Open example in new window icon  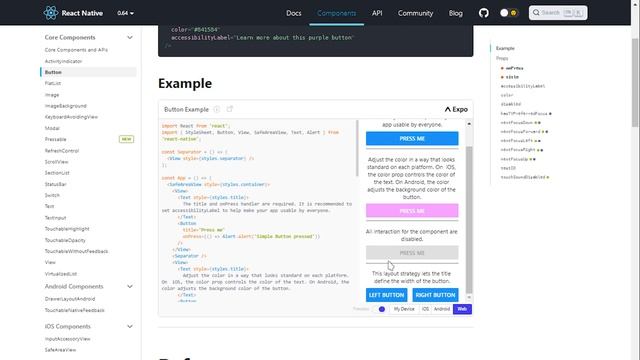pyautogui.click(x=230, y=109)
